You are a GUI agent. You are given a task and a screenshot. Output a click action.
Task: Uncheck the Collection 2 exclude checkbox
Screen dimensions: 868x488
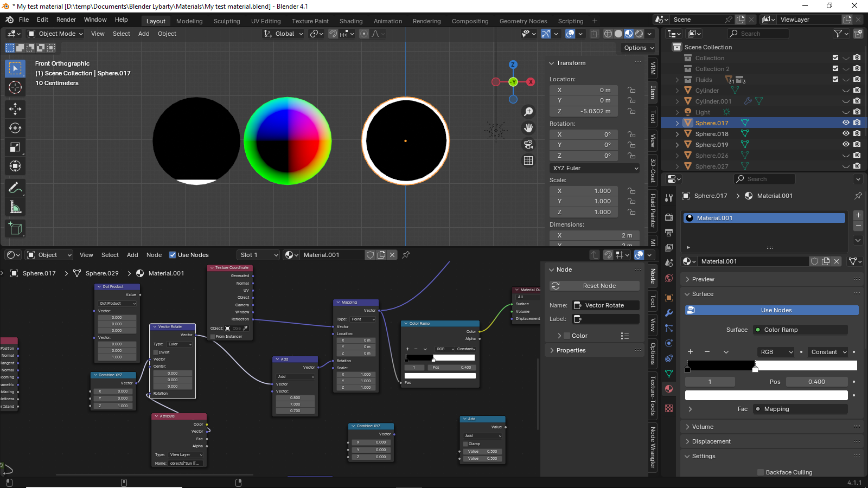coord(835,69)
